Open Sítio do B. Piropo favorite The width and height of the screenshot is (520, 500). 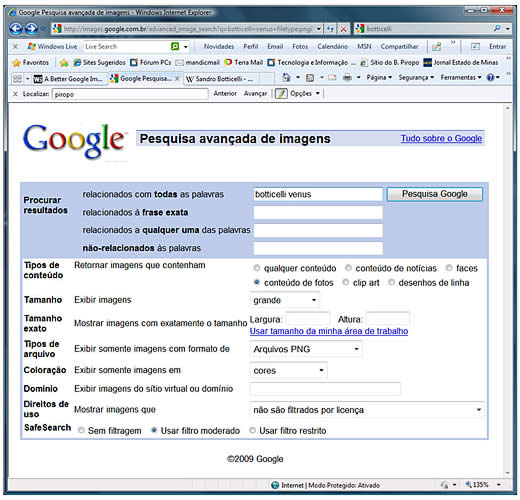tap(390, 62)
